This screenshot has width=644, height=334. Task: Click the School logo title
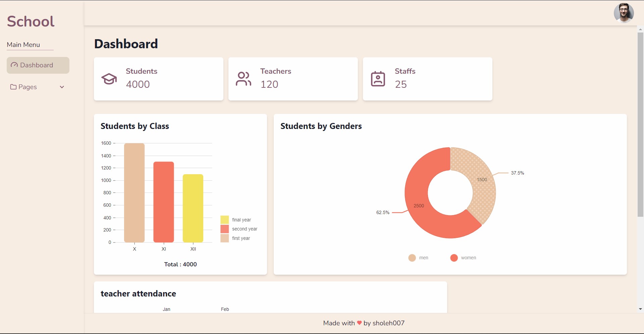tap(31, 21)
